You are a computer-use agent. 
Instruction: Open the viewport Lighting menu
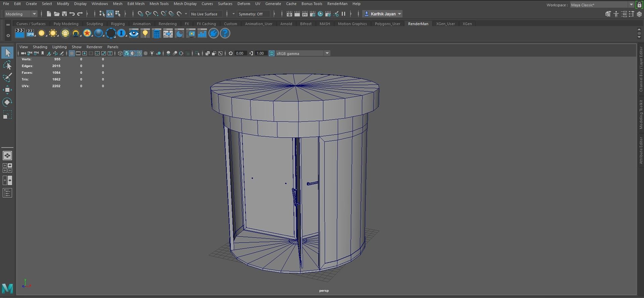click(59, 47)
